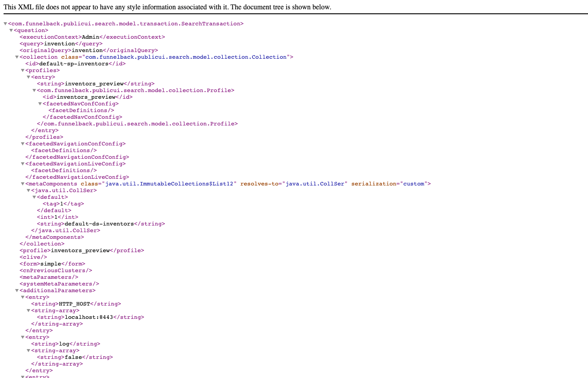Image resolution: width=588 pixels, height=378 pixels.
Task: Collapse the Profile class element
Action: [x=35, y=90]
